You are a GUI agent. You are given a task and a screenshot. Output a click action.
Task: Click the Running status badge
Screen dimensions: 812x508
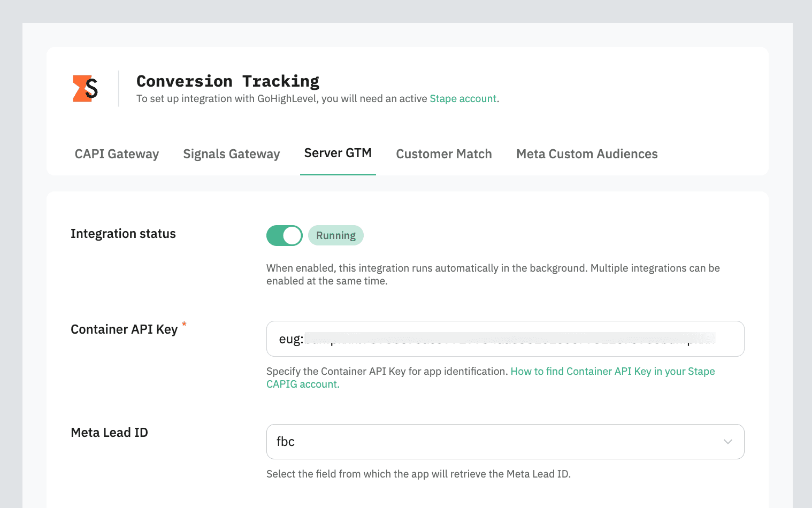pyautogui.click(x=336, y=235)
